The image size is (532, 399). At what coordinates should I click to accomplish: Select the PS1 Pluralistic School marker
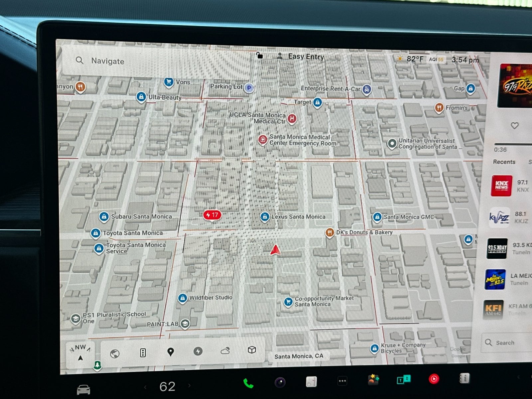click(x=76, y=319)
